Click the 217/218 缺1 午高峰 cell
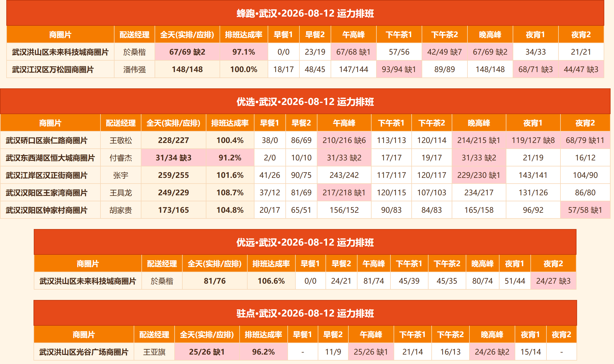This screenshot has width=614, height=364. click(344, 193)
